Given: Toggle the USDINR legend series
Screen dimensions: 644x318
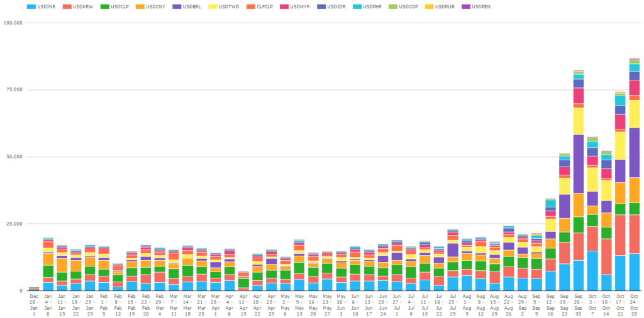Looking at the screenshot, I should click(x=40, y=6).
